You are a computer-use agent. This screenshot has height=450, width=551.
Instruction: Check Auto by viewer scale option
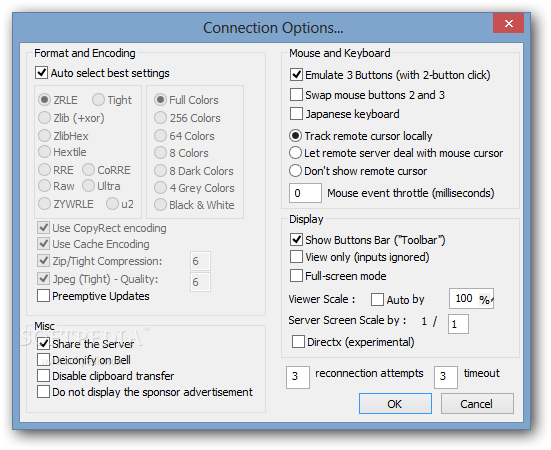tap(377, 300)
